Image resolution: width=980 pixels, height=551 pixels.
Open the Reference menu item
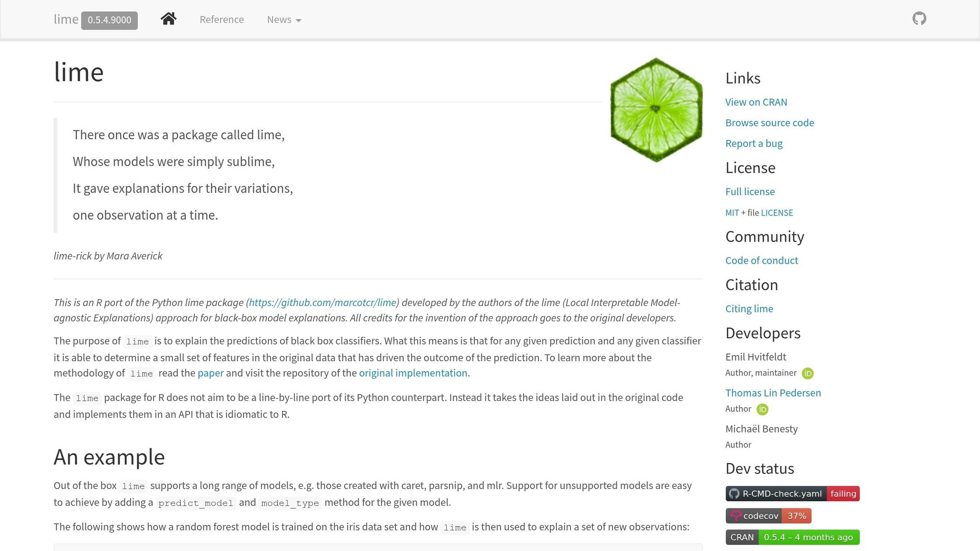222,20
